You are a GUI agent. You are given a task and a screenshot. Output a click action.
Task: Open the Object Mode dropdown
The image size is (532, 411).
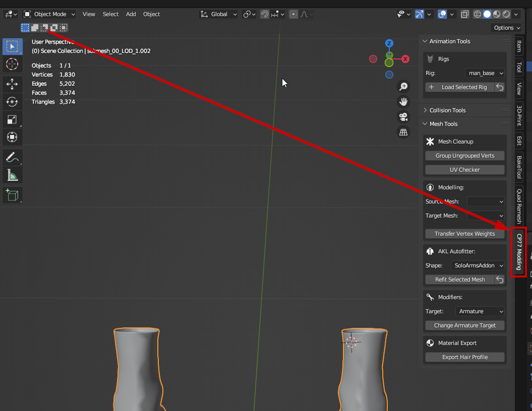click(x=49, y=14)
